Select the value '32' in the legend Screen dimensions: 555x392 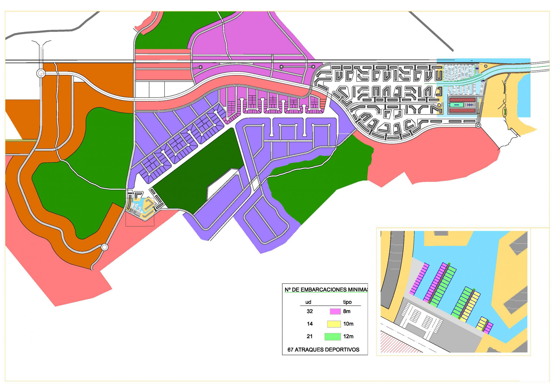(x=310, y=311)
